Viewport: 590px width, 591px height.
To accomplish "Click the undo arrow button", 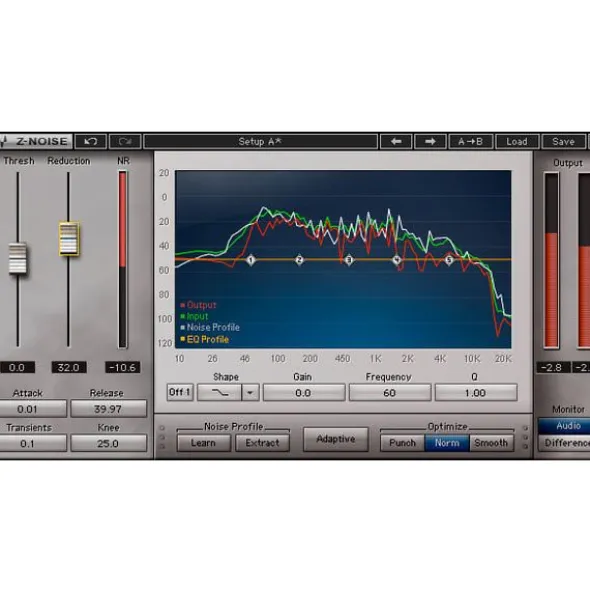I will tap(90, 141).
